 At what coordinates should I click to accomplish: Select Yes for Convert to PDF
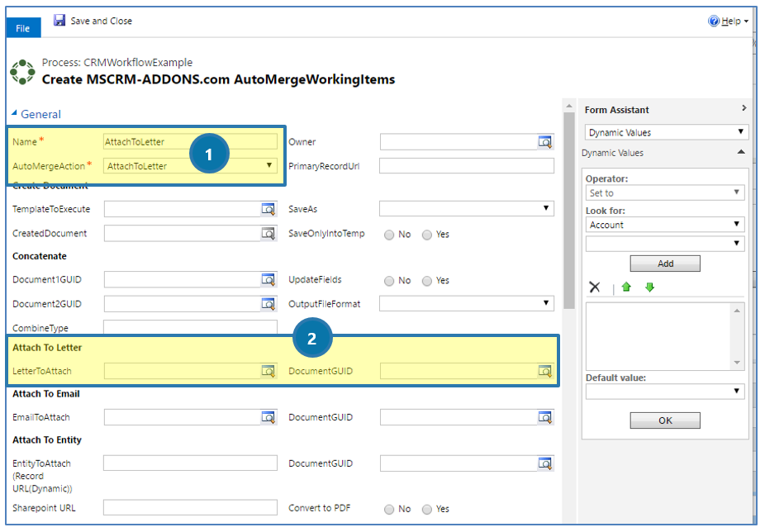[x=427, y=509]
